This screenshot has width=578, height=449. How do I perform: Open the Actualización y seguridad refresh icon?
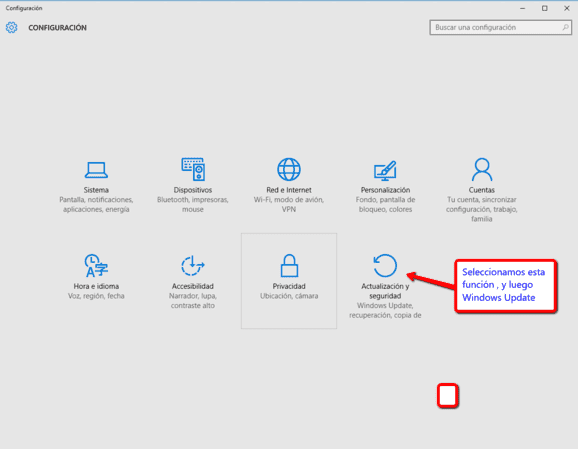point(385,265)
